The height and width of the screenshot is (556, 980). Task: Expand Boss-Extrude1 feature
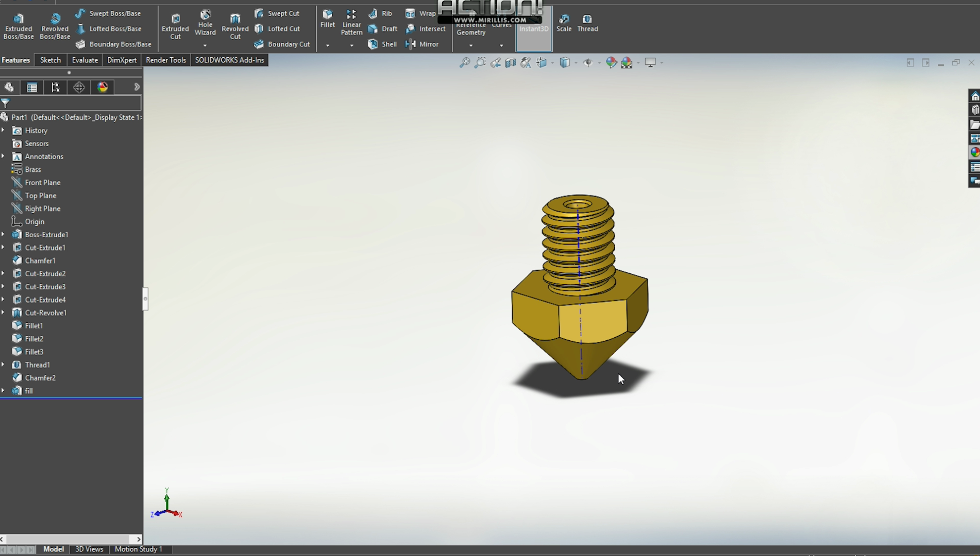point(3,234)
